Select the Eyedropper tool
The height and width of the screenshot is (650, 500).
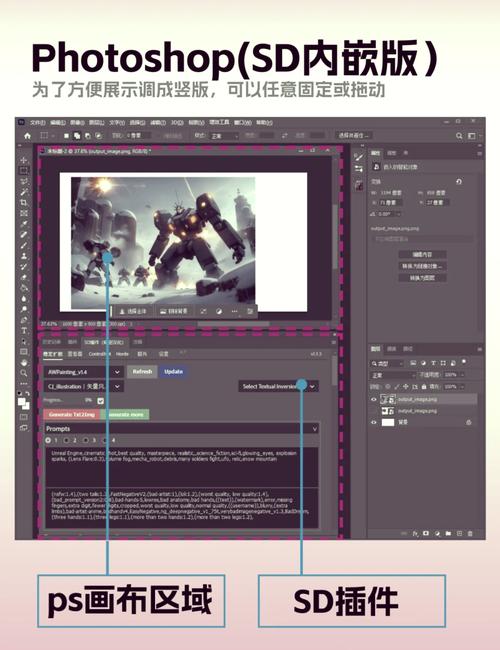[24, 224]
